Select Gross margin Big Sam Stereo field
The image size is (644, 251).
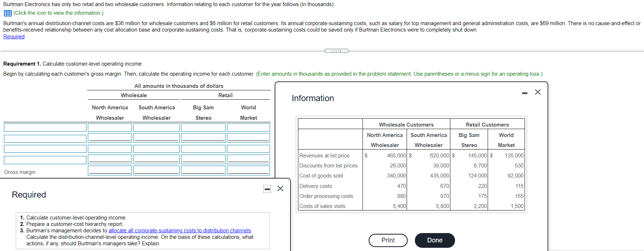203,170
